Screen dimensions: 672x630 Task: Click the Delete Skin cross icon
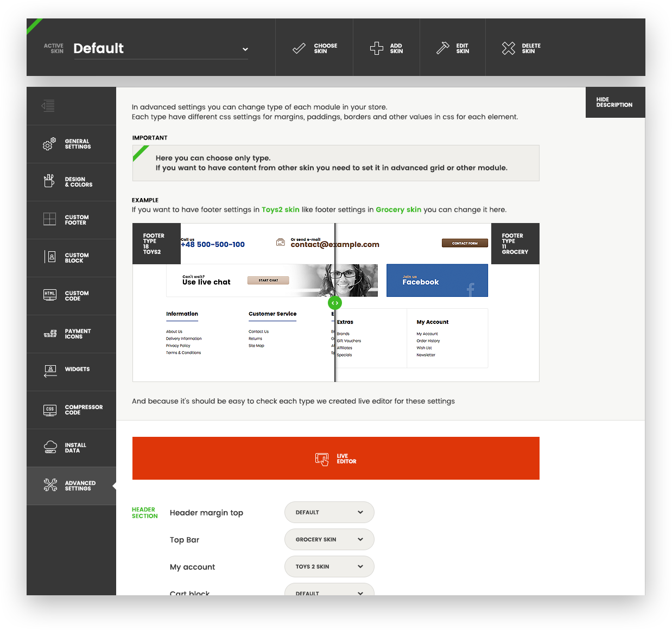[x=509, y=48]
